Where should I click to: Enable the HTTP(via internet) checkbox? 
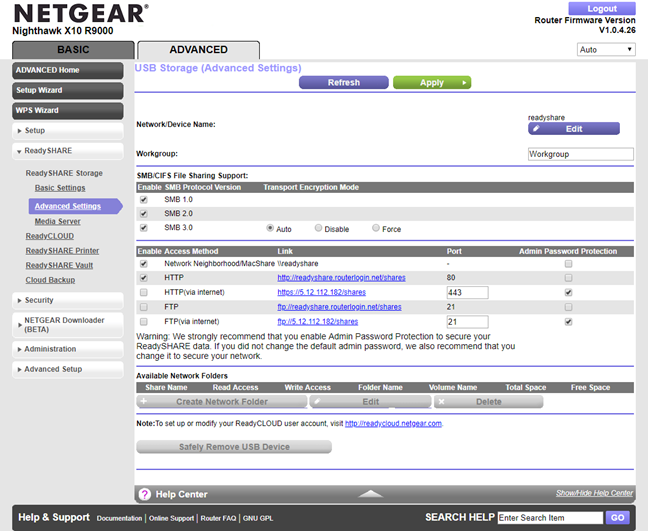(x=143, y=293)
